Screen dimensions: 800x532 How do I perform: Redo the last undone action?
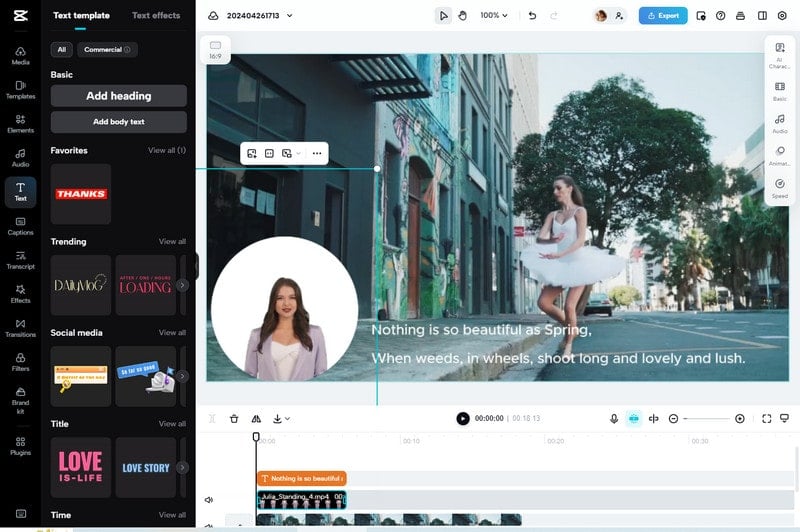click(x=554, y=16)
